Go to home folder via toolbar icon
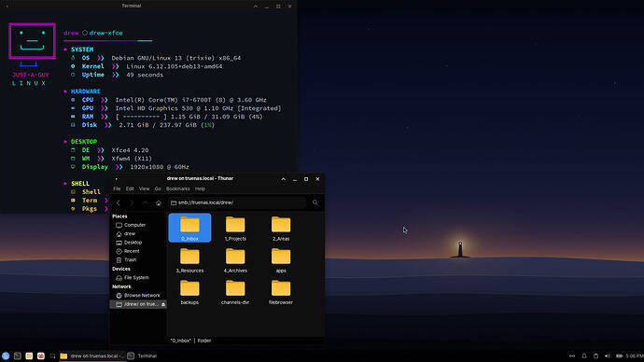 [x=159, y=202]
